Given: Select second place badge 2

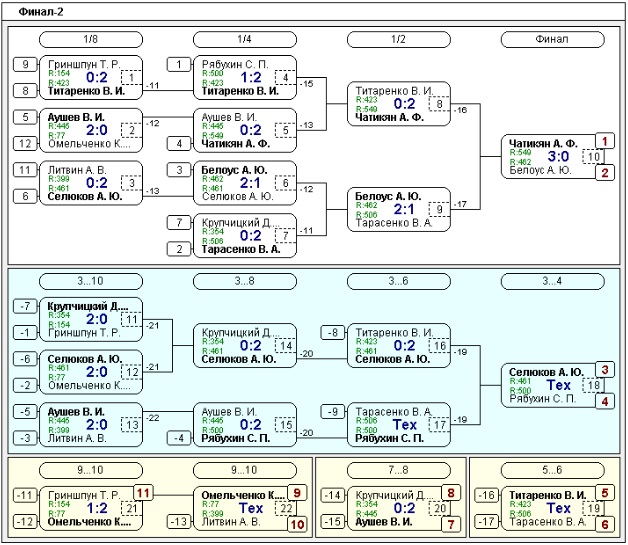Looking at the screenshot, I should [605, 173].
